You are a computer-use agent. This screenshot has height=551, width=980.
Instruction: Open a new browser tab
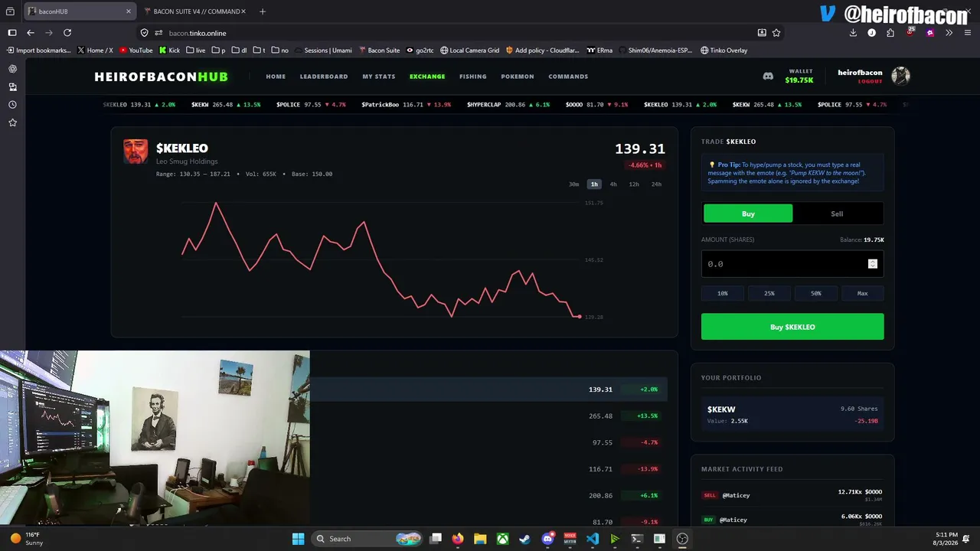click(263, 11)
